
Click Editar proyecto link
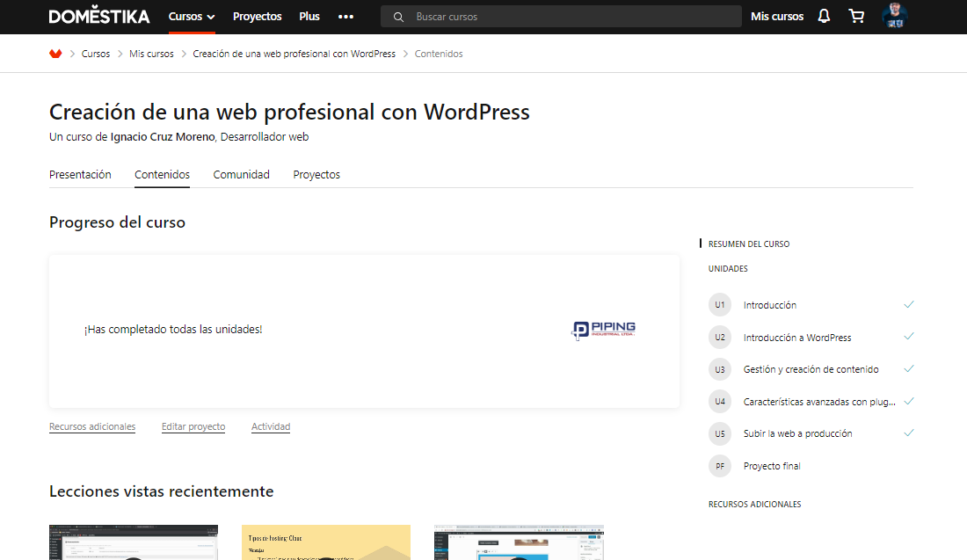coord(193,426)
